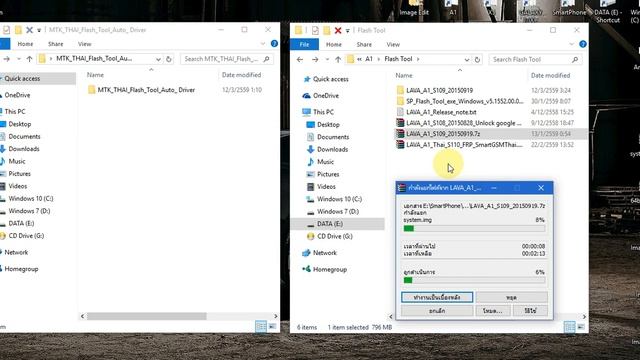
Task: Click system.img file progress bar
Action: 474,229
